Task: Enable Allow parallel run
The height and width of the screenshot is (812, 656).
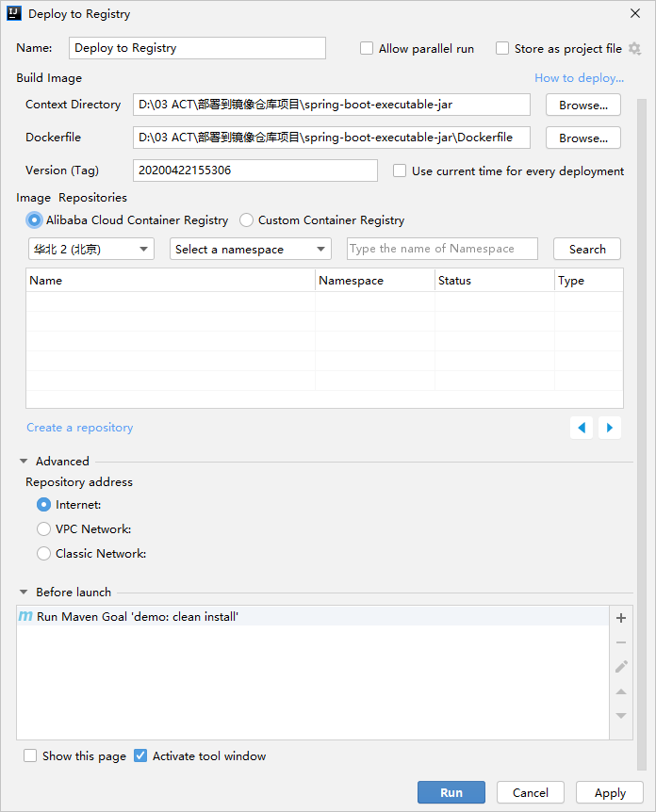Action: (x=367, y=48)
